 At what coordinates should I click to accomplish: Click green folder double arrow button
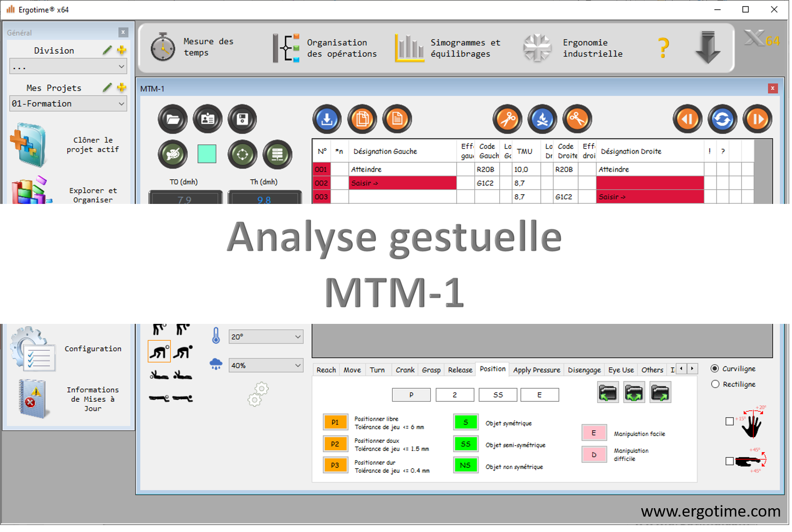pyautogui.click(x=634, y=392)
